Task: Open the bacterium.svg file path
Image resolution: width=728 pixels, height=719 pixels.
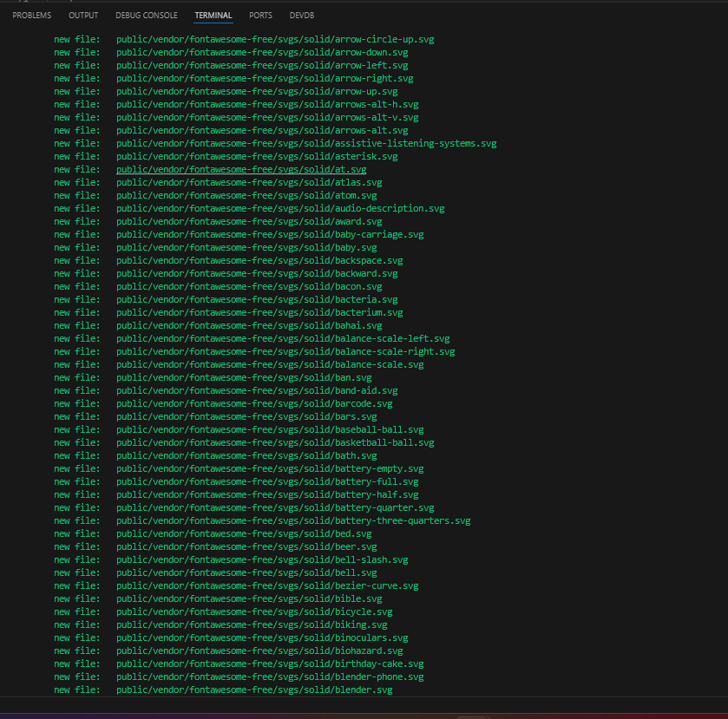Action: [x=259, y=313]
